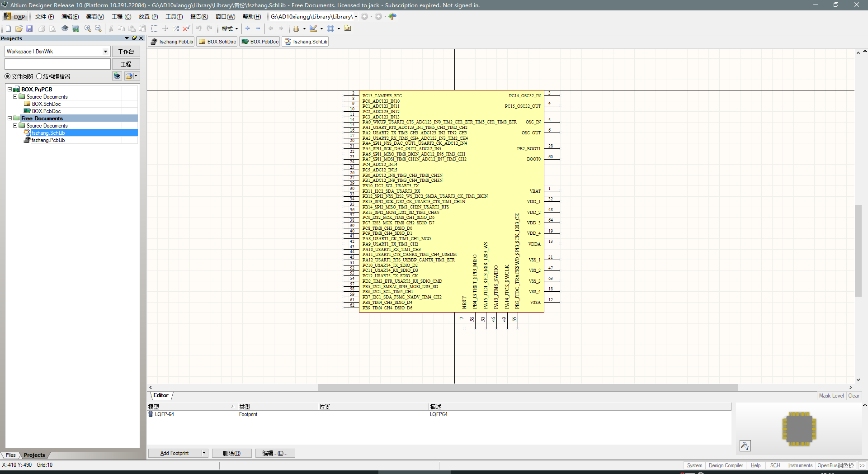Click the paste icon
868x474 pixels.
tap(132, 28)
